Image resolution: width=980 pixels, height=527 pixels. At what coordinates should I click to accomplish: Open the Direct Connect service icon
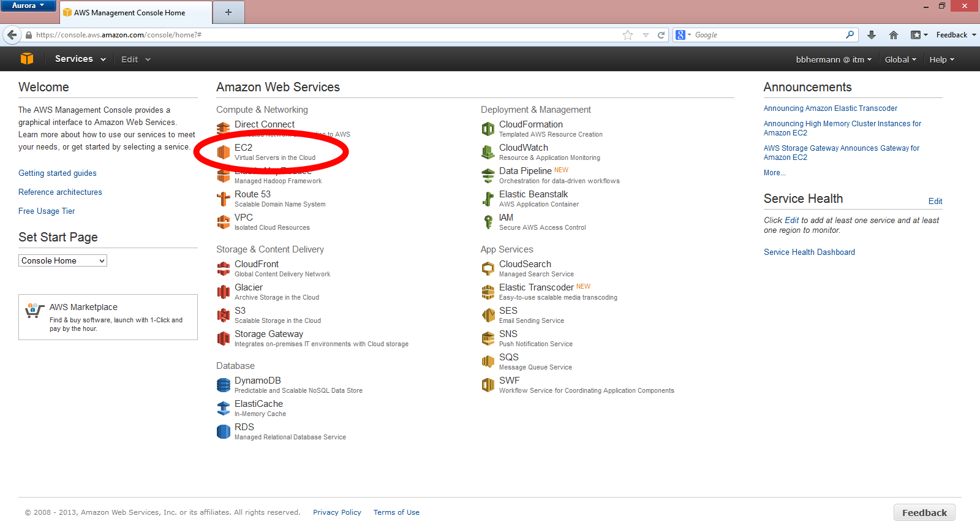[224, 129]
